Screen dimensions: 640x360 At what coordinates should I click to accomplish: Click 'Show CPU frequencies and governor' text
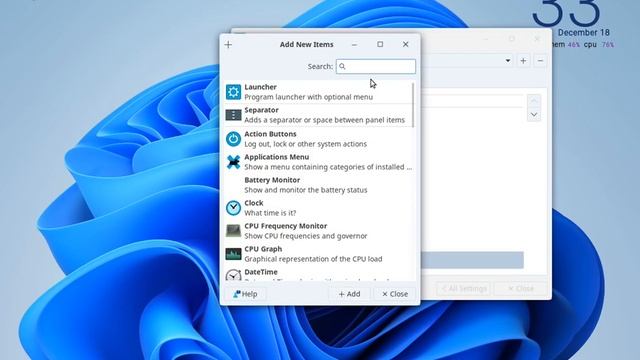(306, 236)
